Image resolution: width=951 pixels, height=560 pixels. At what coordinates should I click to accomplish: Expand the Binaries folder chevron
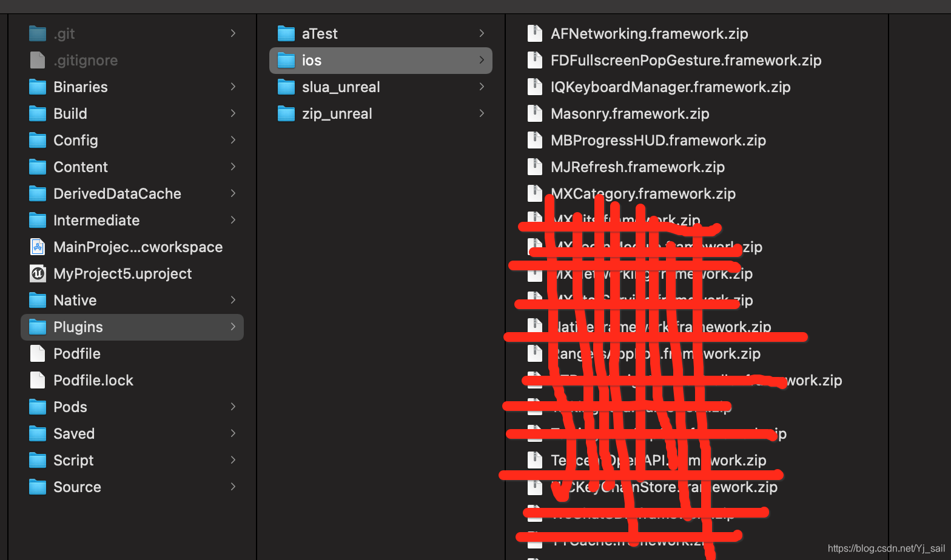(233, 87)
